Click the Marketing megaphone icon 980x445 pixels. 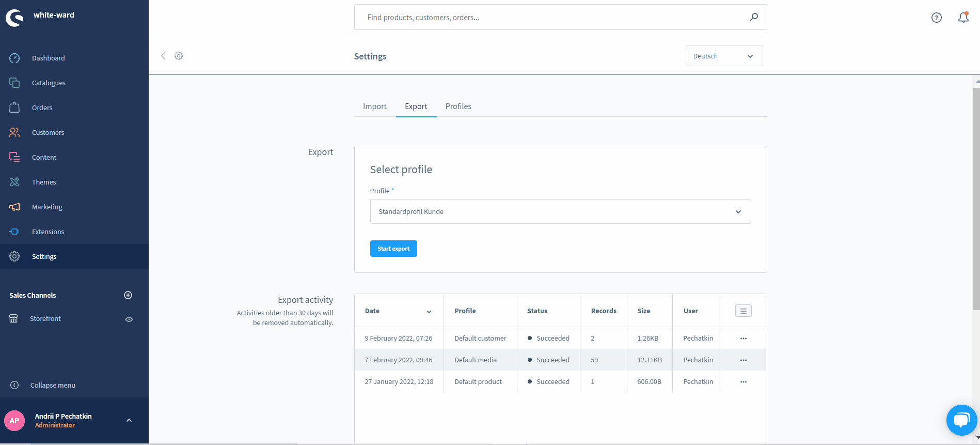14,207
